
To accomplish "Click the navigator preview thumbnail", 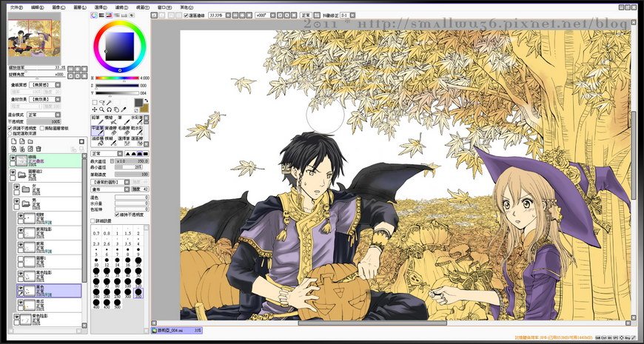I will tap(34, 38).
